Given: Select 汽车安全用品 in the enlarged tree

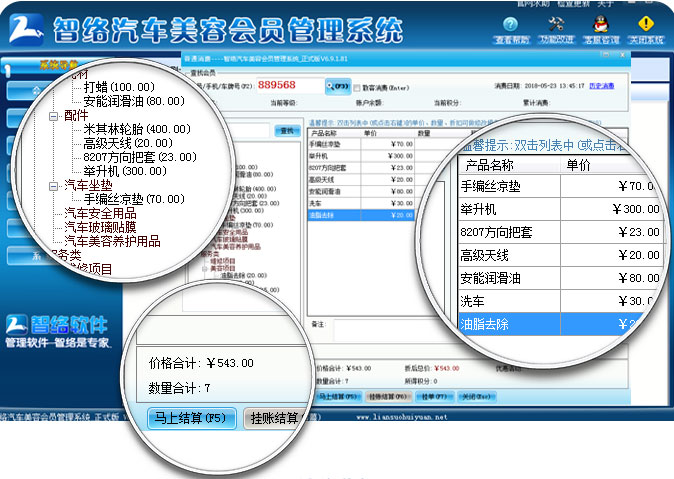Looking at the screenshot, I should tap(100, 213).
